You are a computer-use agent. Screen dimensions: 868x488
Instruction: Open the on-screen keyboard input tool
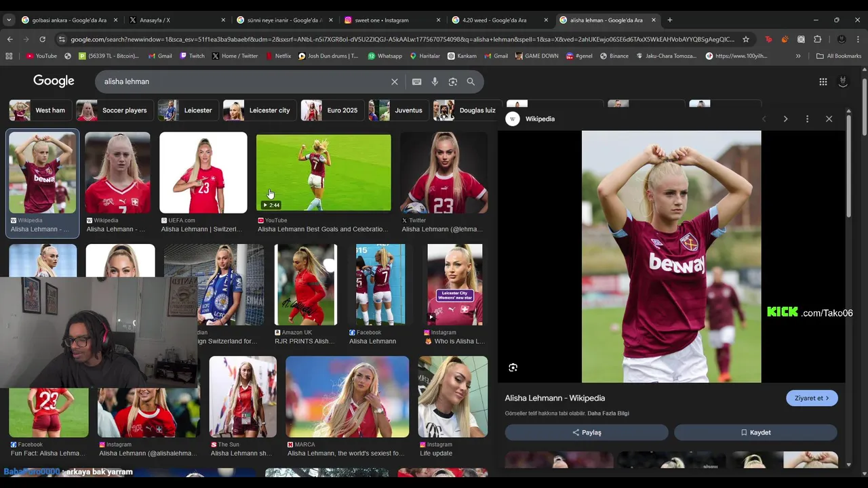(x=416, y=81)
